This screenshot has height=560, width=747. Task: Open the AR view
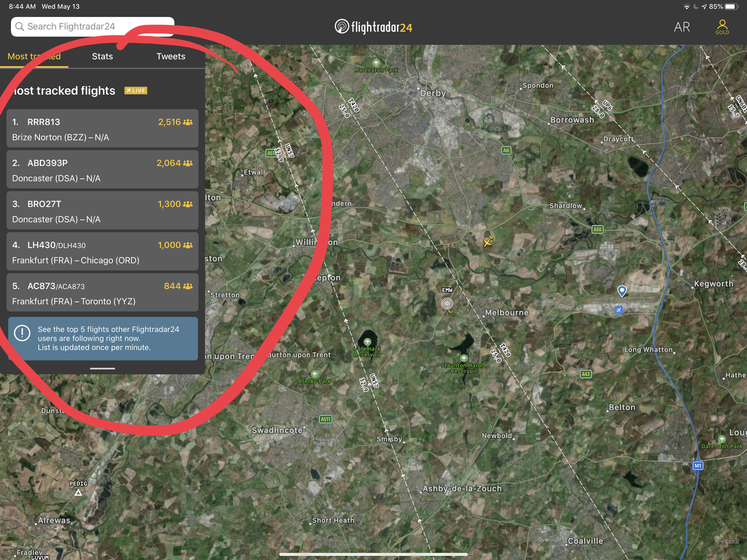pyautogui.click(x=682, y=27)
